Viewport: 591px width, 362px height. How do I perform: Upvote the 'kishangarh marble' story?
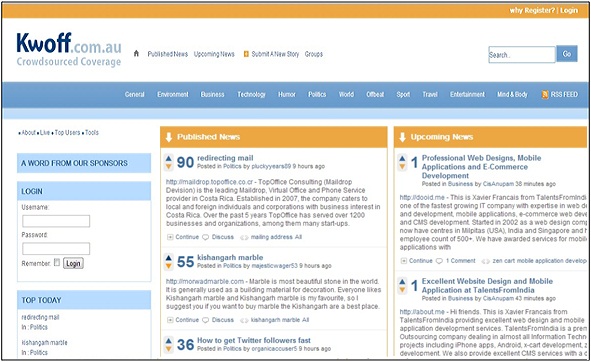tap(168, 258)
